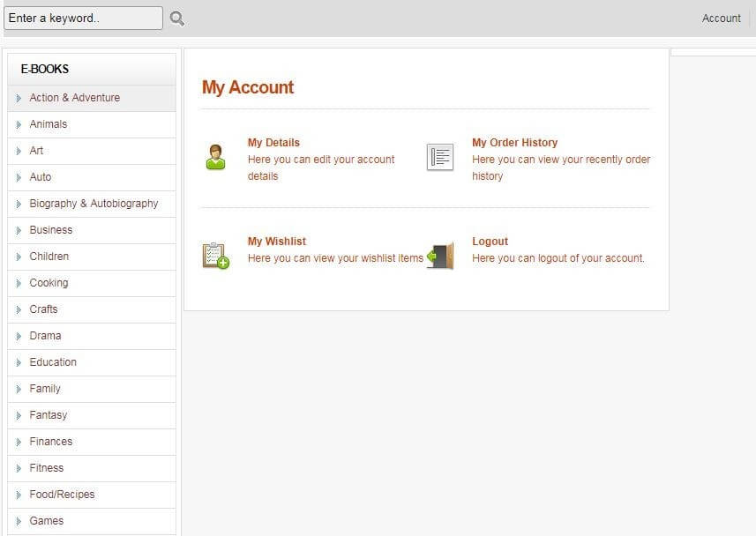Click 'Here you can view your wishlist items'
The height and width of the screenshot is (536, 756).
tap(335, 258)
